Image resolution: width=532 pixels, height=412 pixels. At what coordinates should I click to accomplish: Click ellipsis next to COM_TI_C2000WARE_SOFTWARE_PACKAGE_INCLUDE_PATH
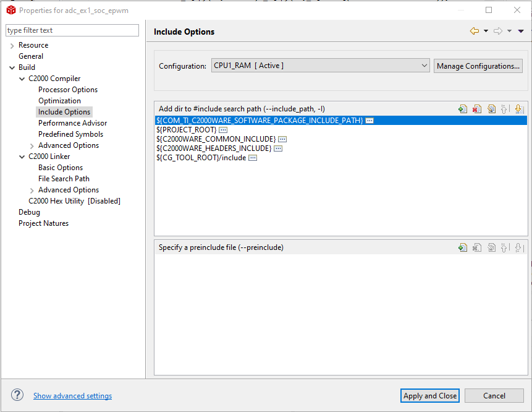[369, 121]
